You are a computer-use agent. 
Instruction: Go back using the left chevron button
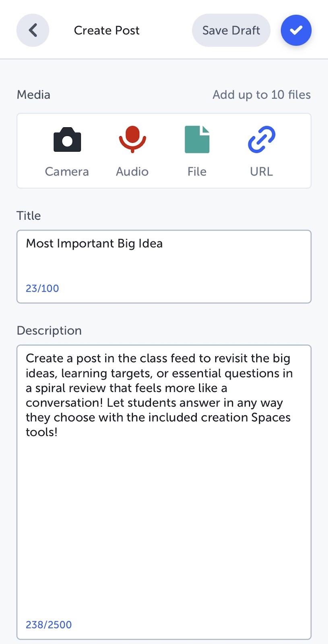33,30
